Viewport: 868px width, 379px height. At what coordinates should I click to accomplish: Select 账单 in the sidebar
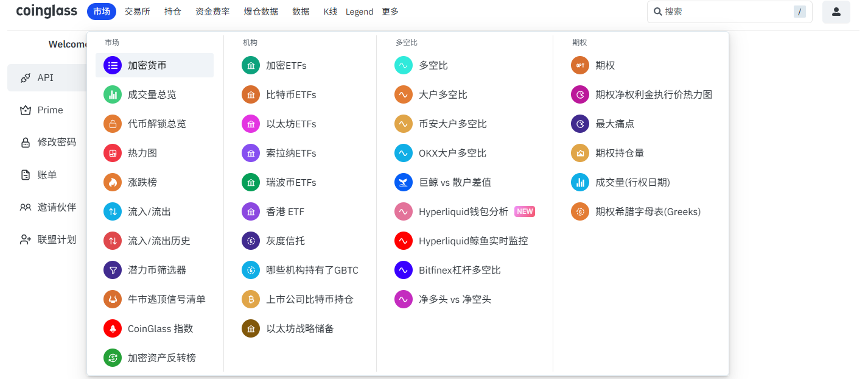click(x=46, y=175)
